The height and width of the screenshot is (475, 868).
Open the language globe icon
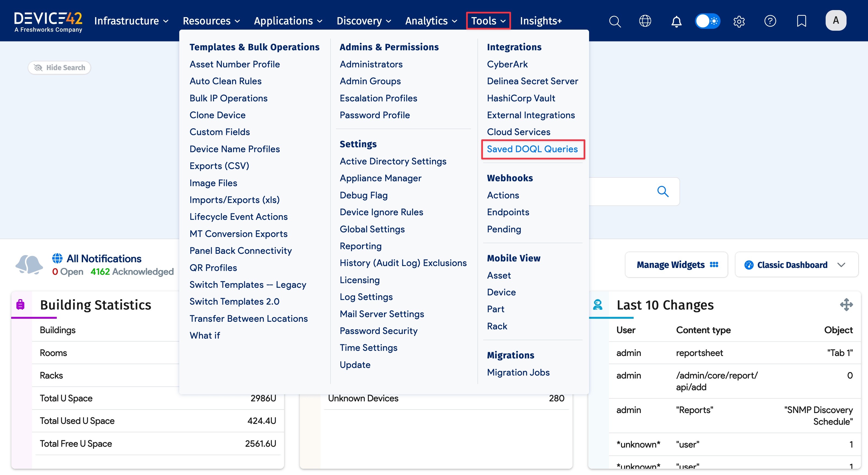coord(645,21)
